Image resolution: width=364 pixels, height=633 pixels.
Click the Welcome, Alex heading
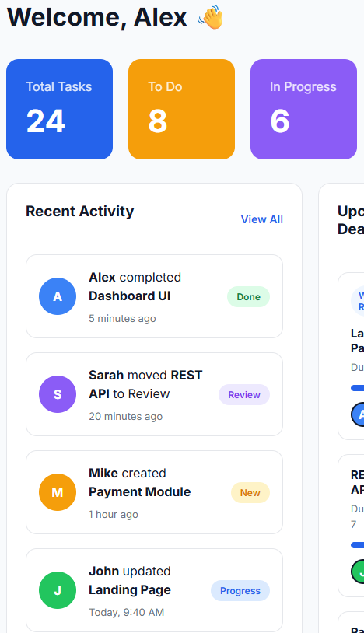coord(97,17)
